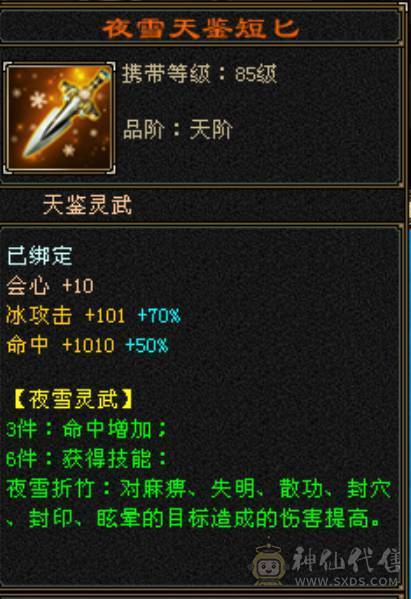
Task: Click the 命中 +1010 attribute
Action: (60, 345)
